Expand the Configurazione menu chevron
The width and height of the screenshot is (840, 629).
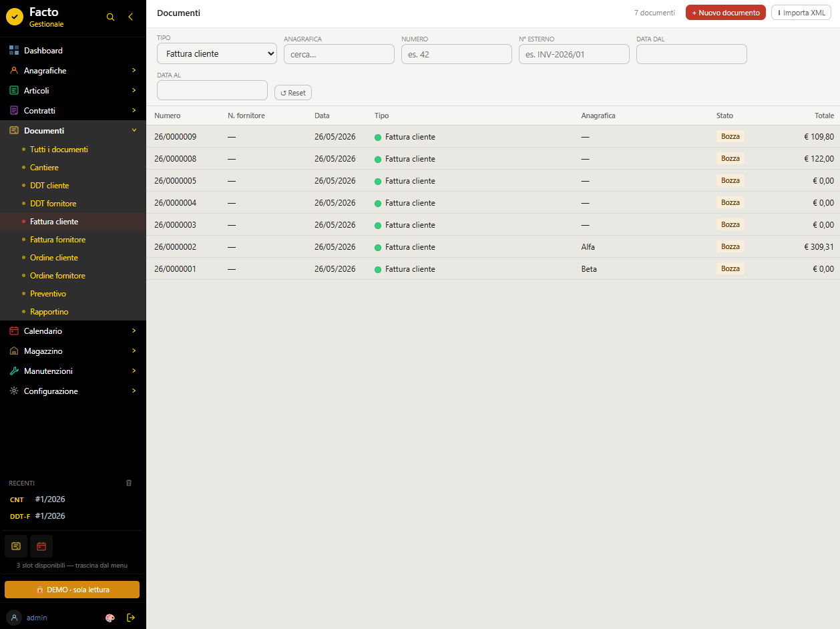pos(134,391)
